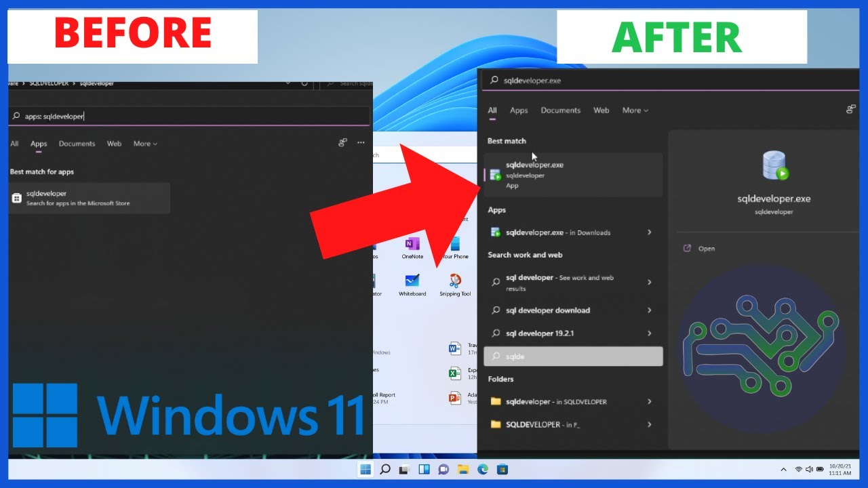Select the Web tab in After search panel
The height and width of the screenshot is (488, 868).
(601, 110)
